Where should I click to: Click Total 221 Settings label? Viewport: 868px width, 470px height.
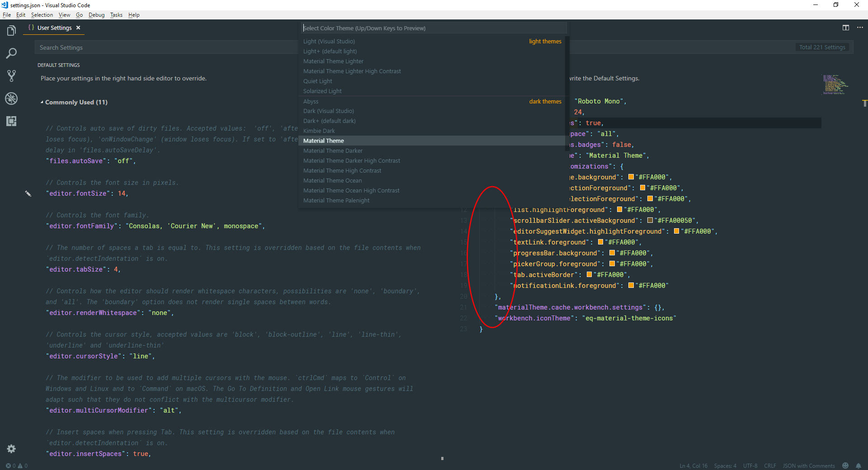[822, 47]
